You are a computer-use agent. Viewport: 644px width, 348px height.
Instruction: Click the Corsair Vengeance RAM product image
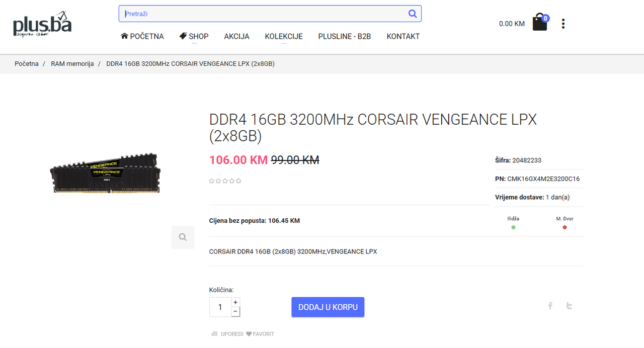pos(106,172)
